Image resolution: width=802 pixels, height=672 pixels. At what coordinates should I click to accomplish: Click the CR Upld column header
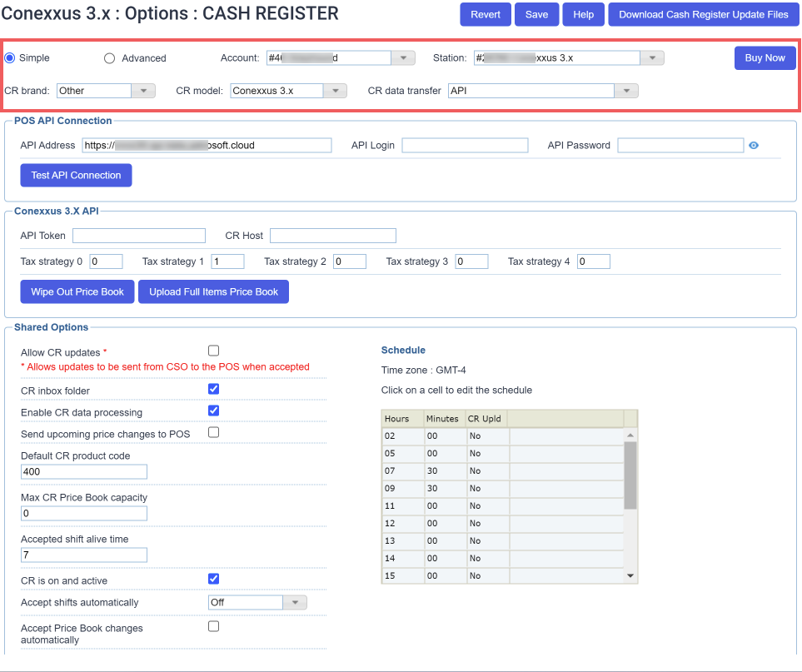coord(486,418)
